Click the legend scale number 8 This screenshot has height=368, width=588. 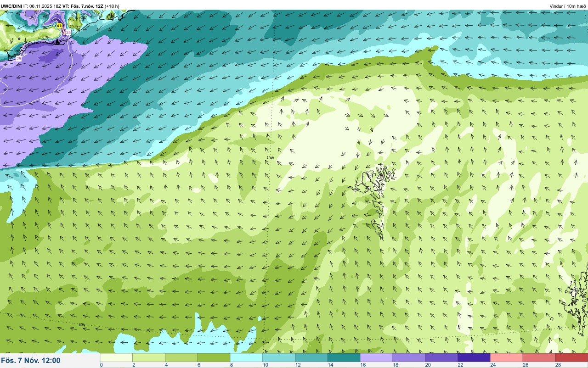pyautogui.click(x=231, y=365)
